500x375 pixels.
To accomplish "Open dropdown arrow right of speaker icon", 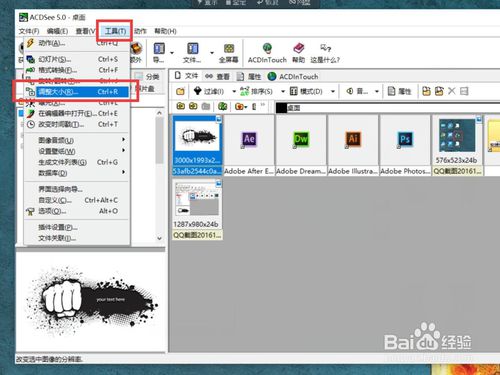I will 377,91.
